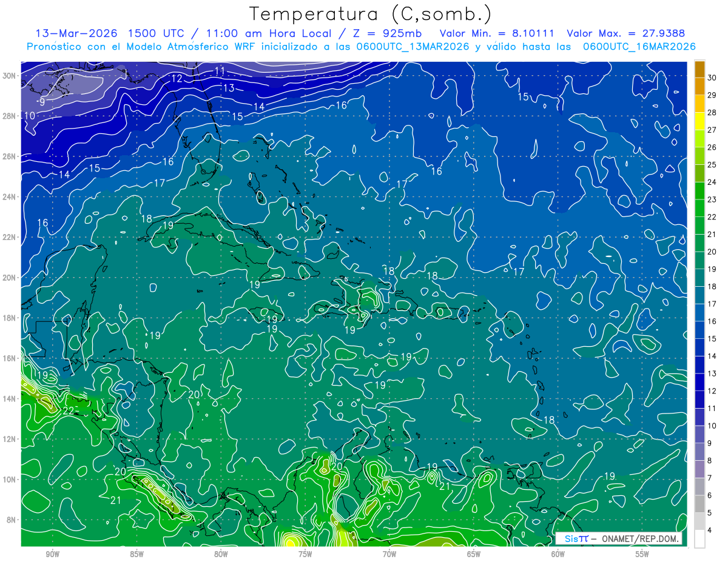Click the dark blue legend swatch between 11 and 12
Viewport: 728px width, 562px height.
[699, 400]
